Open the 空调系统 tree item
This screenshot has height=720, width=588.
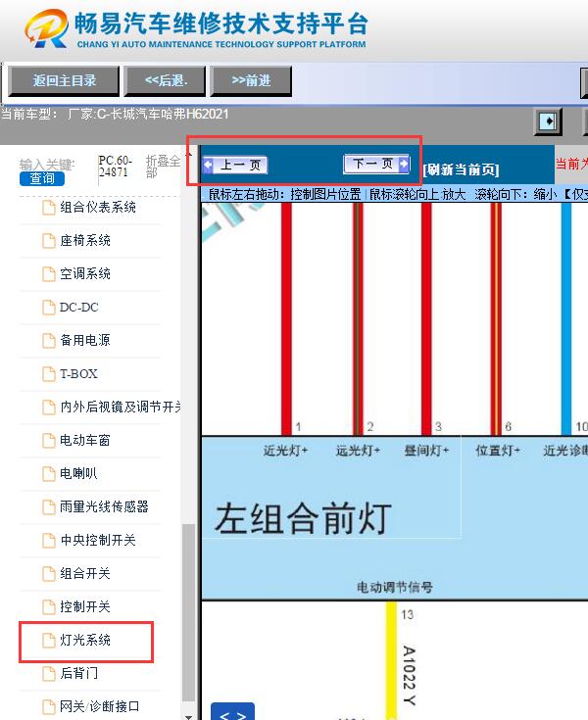pos(85,273)
